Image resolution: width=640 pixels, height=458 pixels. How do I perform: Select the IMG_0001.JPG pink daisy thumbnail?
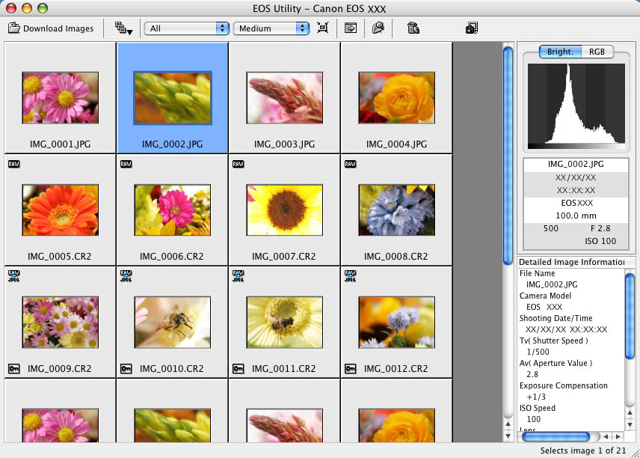tap(60, 98)
